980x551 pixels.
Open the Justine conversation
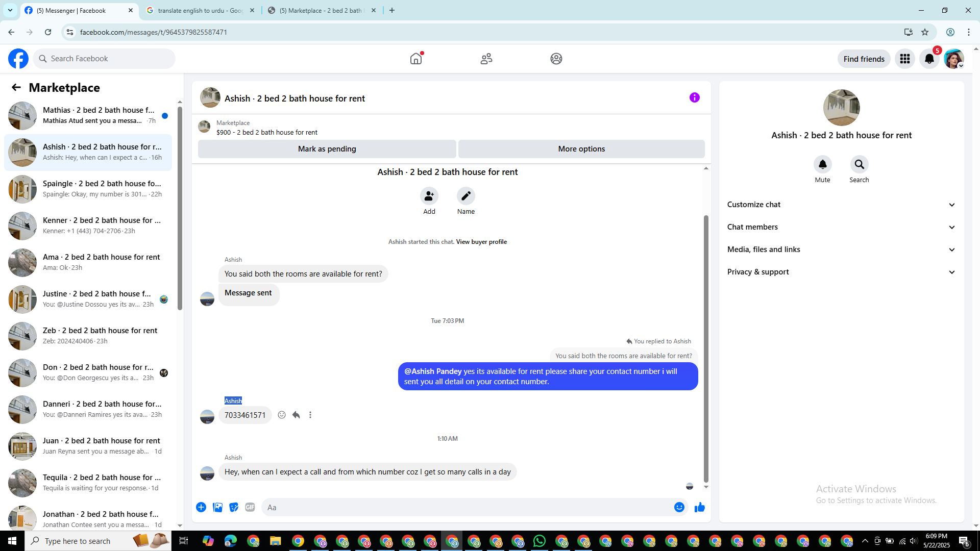tap(88, 299)
